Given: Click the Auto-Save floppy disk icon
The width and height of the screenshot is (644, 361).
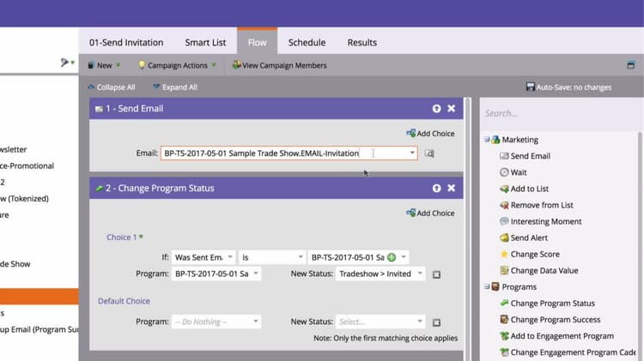Looking at the screenshot, I should click(x=531, y=87).
